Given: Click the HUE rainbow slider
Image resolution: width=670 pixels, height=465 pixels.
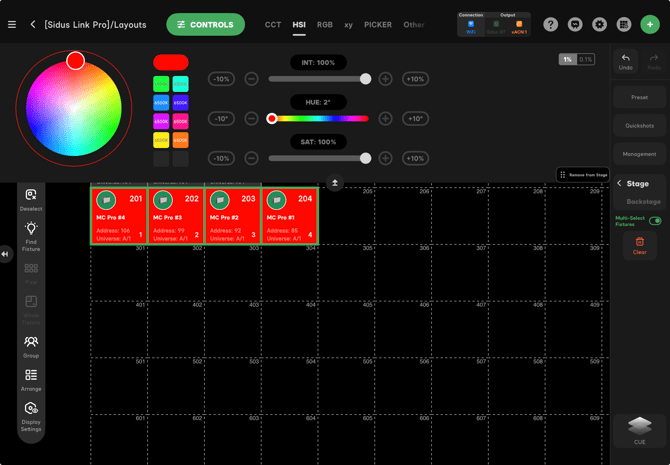Looking at the screenshot, I should coord(318,119).
